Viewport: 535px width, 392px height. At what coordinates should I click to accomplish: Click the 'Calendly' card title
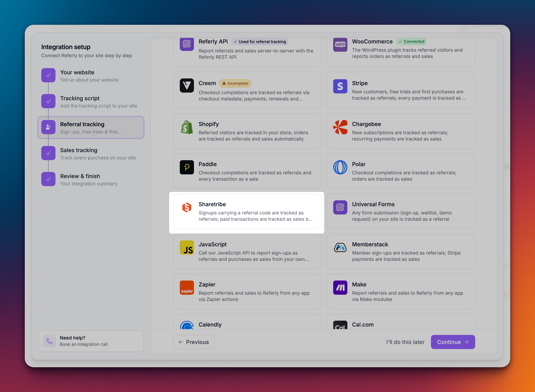click(210, 325)
